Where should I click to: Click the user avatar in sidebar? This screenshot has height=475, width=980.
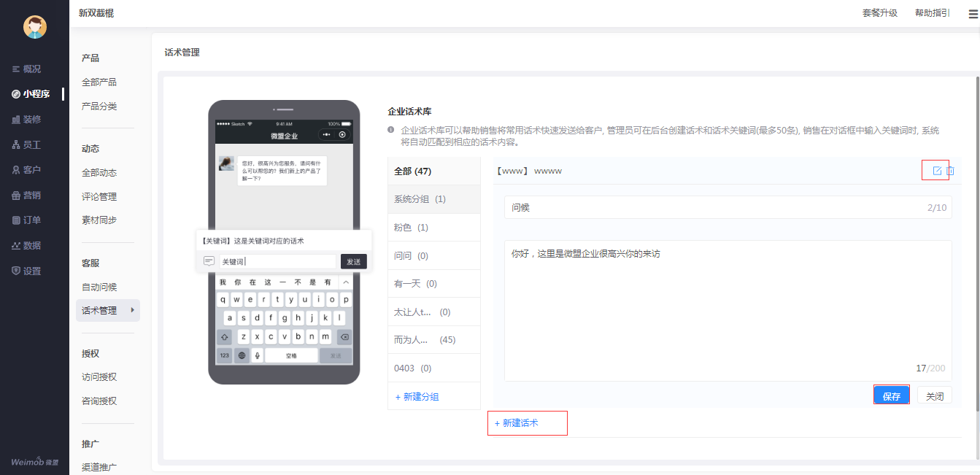click(x=34, y=27)
